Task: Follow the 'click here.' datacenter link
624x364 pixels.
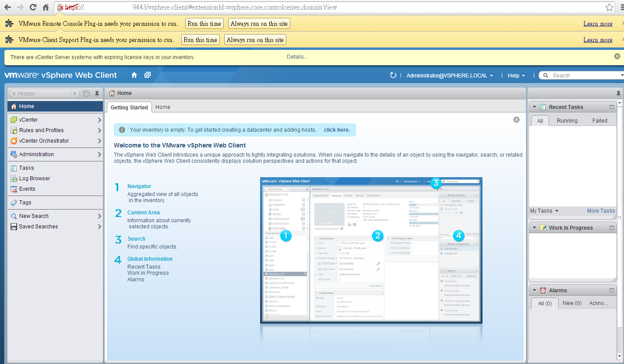Action: 337,130
